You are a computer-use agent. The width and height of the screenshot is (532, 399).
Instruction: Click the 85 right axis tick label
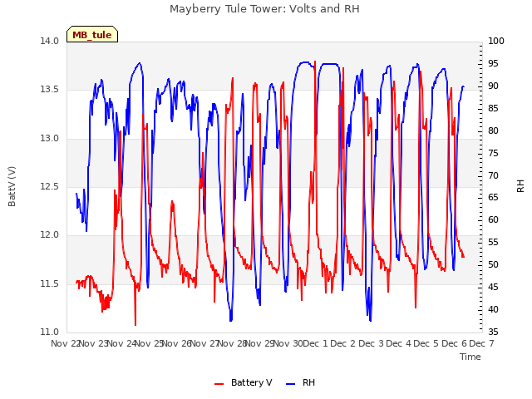[x=493, y=108]
